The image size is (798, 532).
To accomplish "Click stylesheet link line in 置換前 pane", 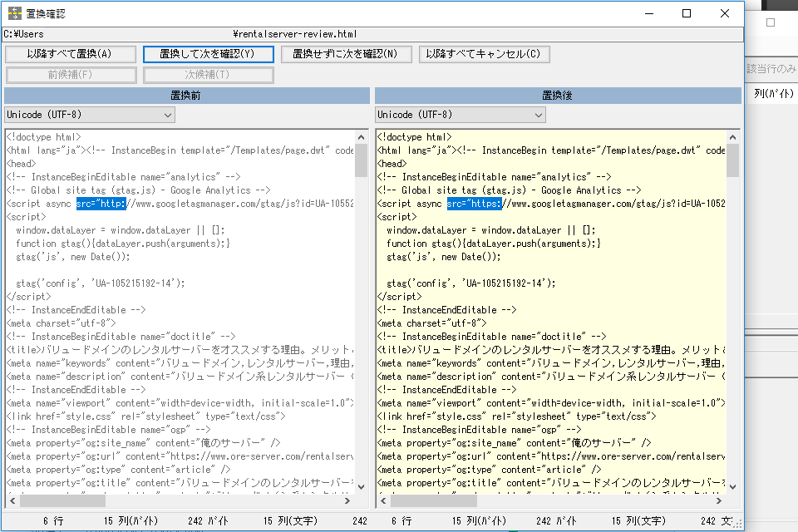I will coord(146,416).
